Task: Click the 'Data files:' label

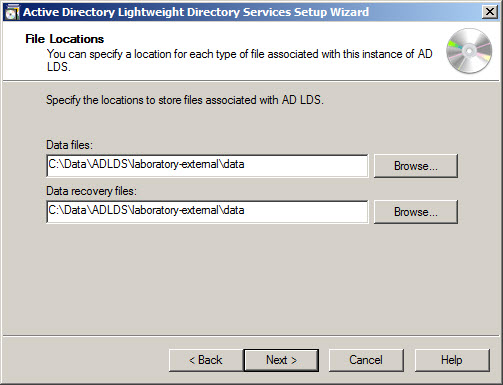Action: pyautogui.click(x=69, y=145)
